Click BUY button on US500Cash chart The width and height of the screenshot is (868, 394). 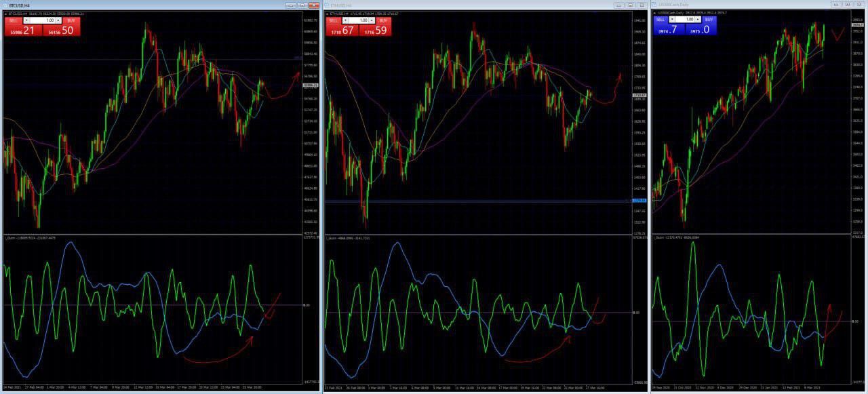[709, 20]
